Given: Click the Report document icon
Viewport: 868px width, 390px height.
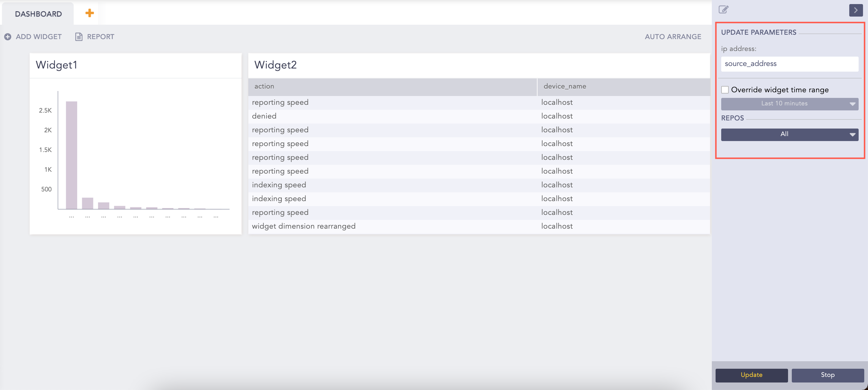Looking at the screenshot, I should point(78,37).
